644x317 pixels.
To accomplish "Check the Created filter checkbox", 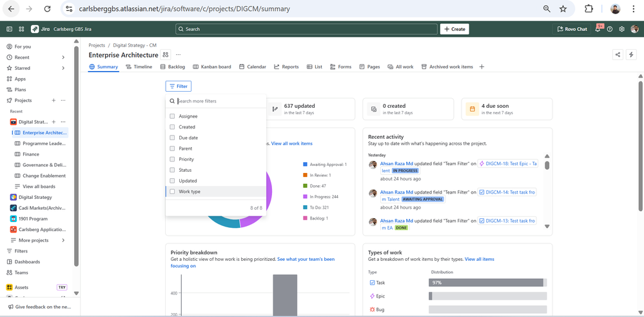I will click(172, 127).
